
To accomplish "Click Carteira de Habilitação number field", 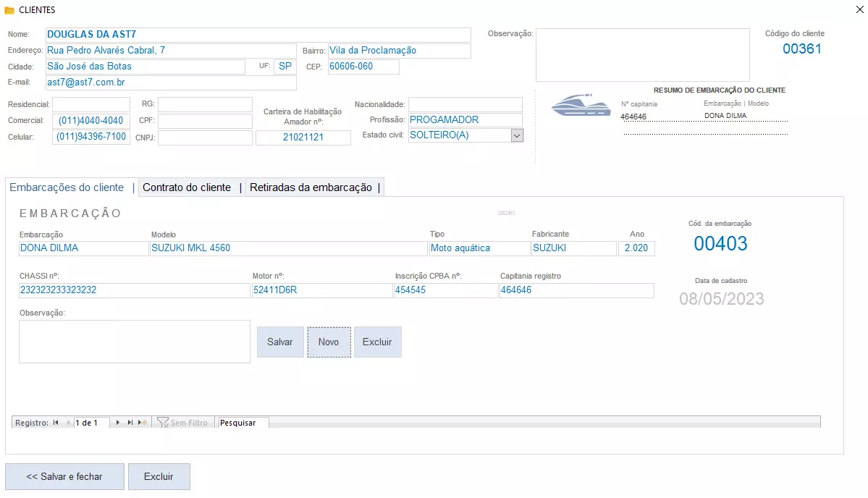I will click(x=303, y=138).
